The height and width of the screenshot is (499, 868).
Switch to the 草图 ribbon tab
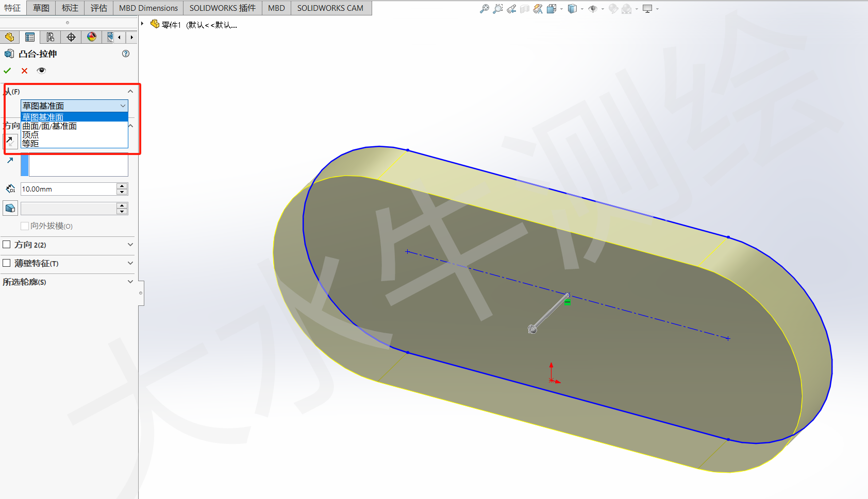[40, 8]
